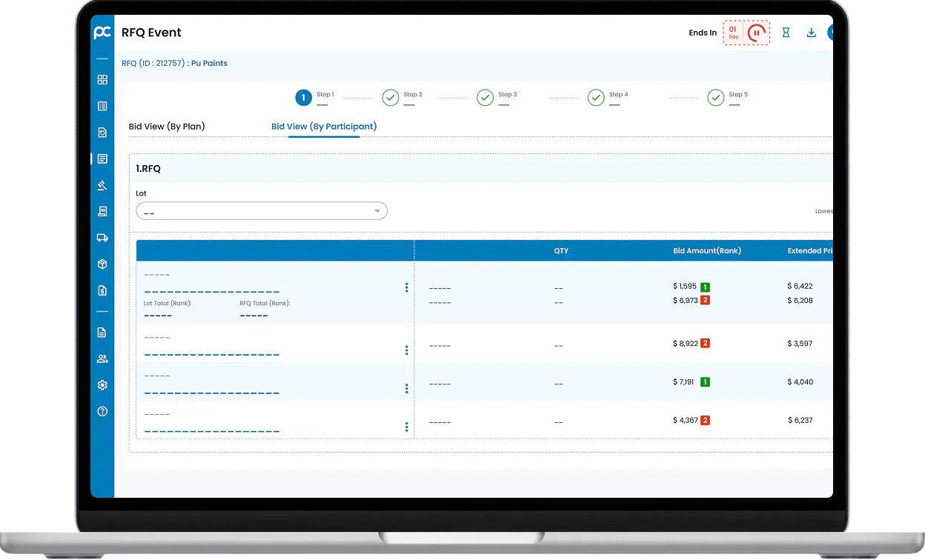Click the participant name link in $ 8,922 row

(212, 355)
